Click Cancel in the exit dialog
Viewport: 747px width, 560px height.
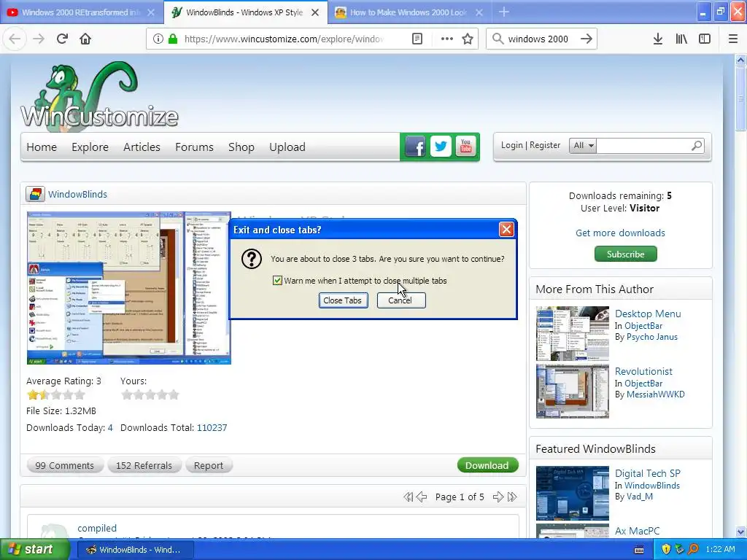pyautogui.click(x=401, y=300)
